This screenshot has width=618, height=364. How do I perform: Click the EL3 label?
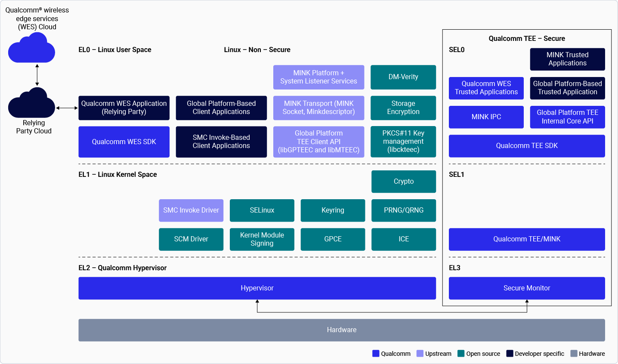454,268
